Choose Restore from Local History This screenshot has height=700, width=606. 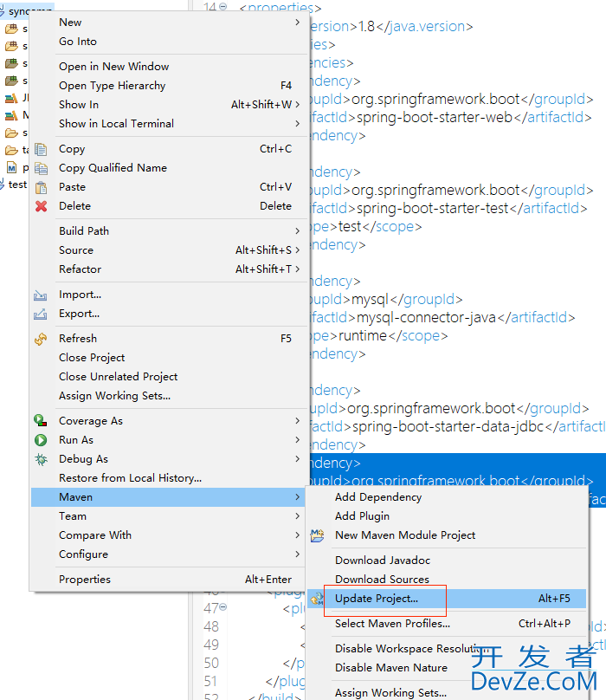point(169,478)
